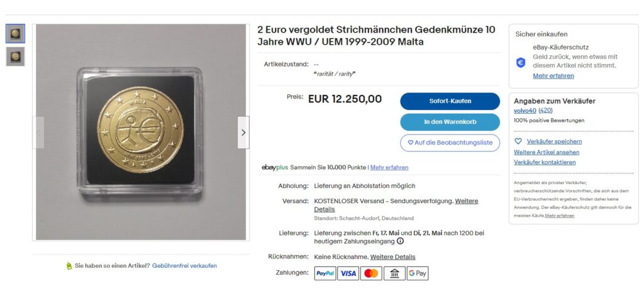Open Gebührenfrei verkaufen link
The width and height of the screenshot is (644, 308).
tap(184, 266)
